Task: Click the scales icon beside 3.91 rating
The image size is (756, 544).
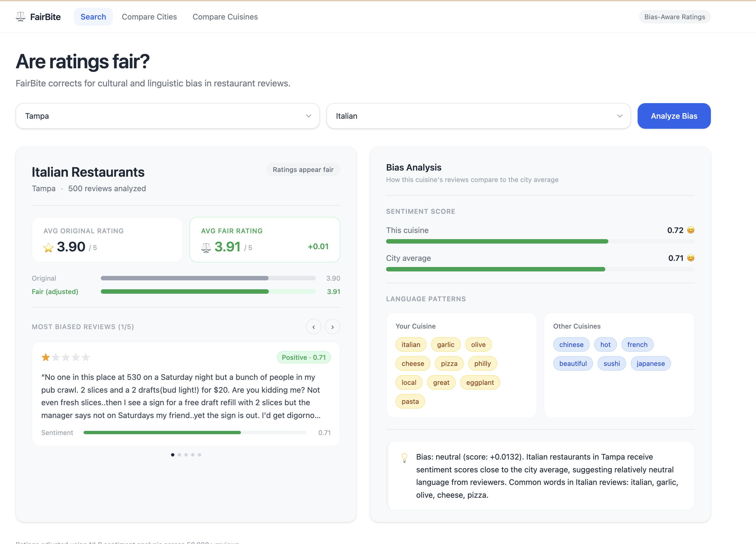Action: click(206, 247)
